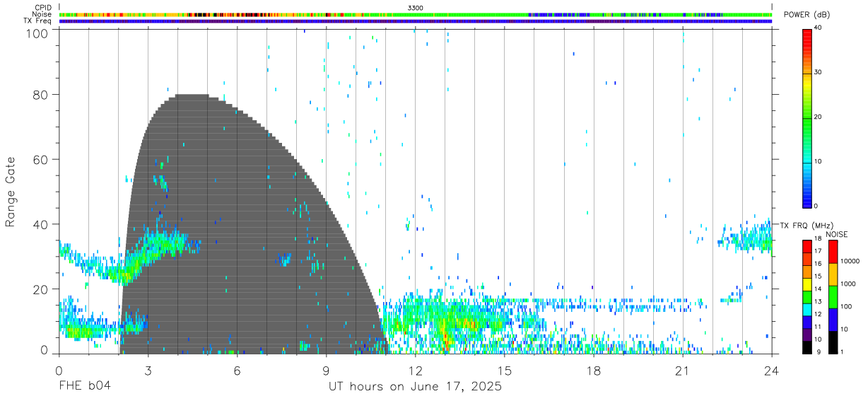Click the Noise color strip above plot

click(x=416, y=14)
